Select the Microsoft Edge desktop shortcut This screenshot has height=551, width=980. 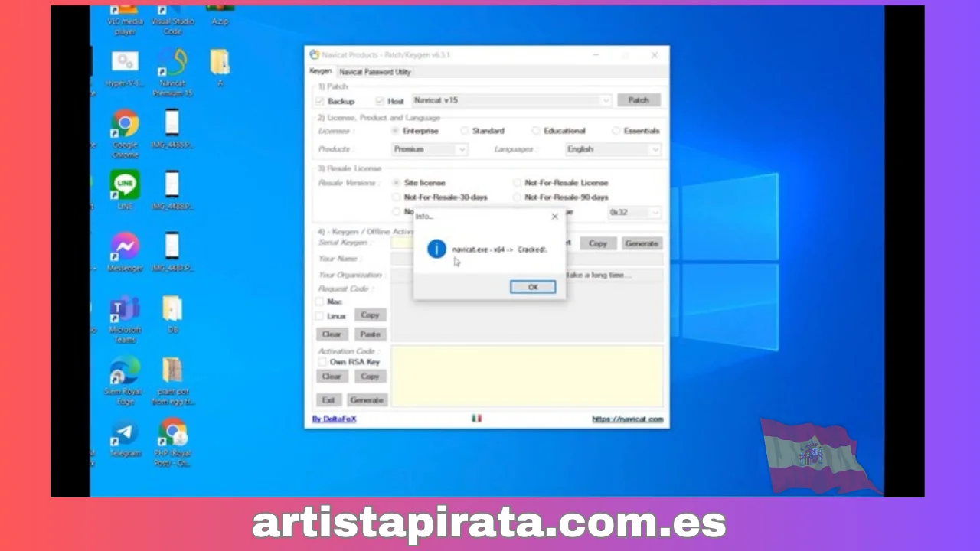pyautogui.click(x=125, y=380)
